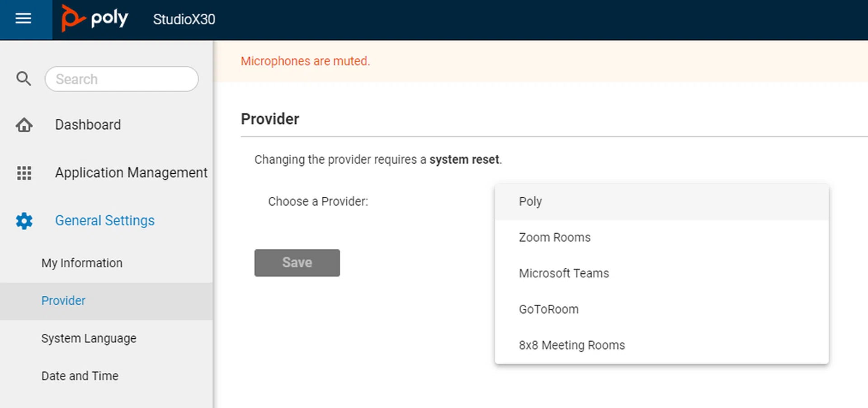The height and width of the screenshot is (408, 868).
Task: Click the Save button
Action: click(x=297, y=262)
